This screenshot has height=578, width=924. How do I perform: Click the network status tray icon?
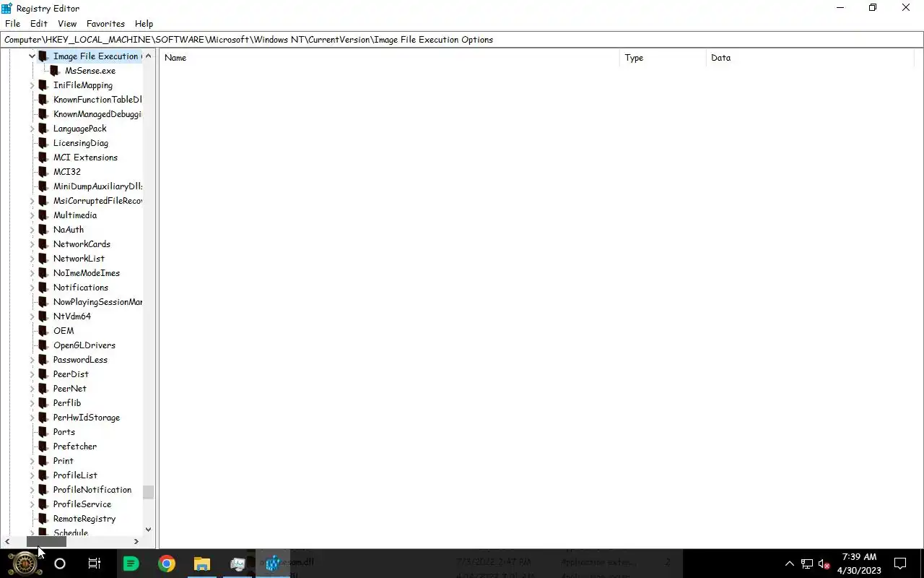point(807,564)
